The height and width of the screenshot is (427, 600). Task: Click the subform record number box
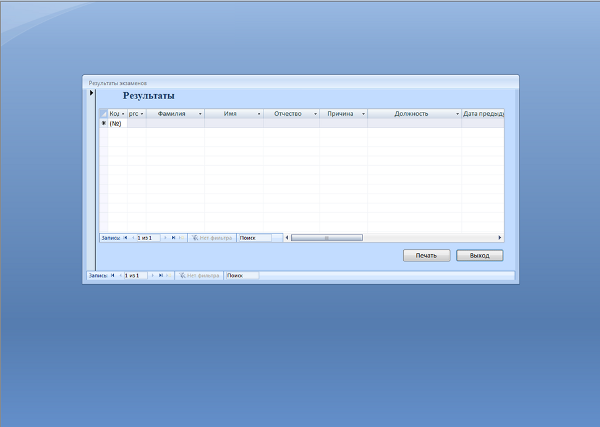148,238
